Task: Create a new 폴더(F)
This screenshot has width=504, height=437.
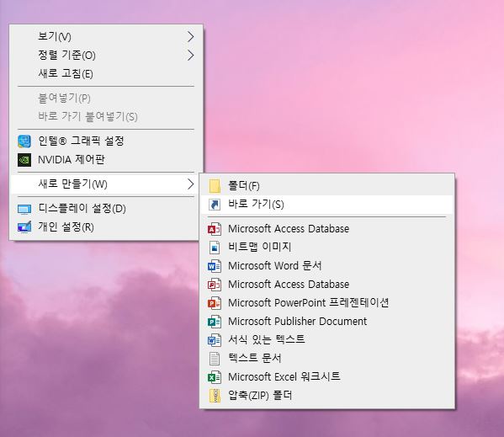Action: coord(326,186)
